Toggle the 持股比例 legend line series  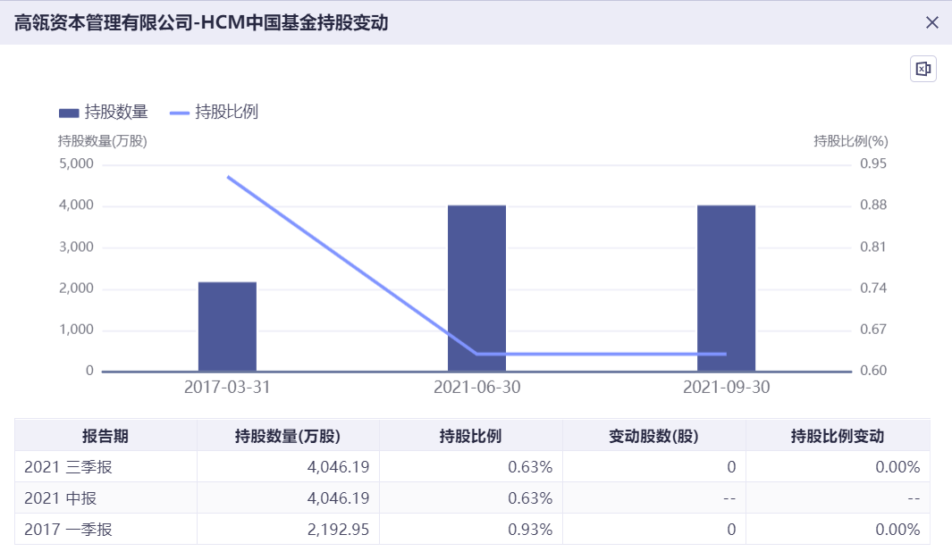pos(214,113)
